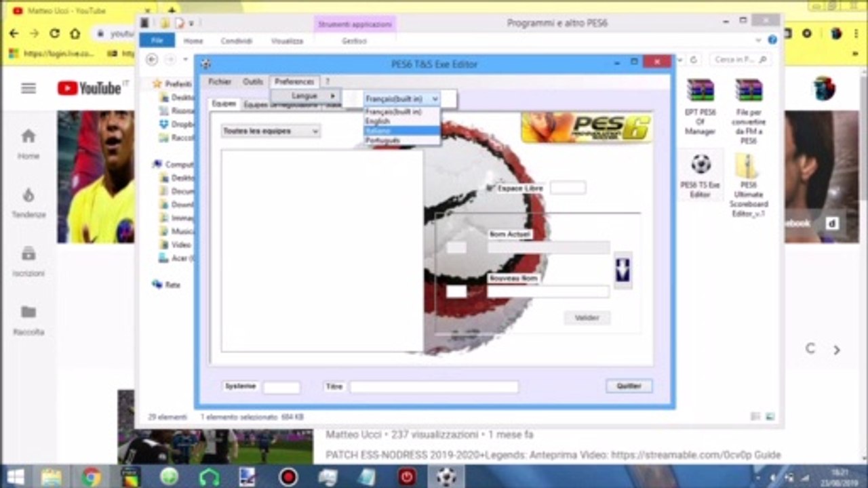Switch to the Equipes tab
868x488 pixels.
[224, 104]
